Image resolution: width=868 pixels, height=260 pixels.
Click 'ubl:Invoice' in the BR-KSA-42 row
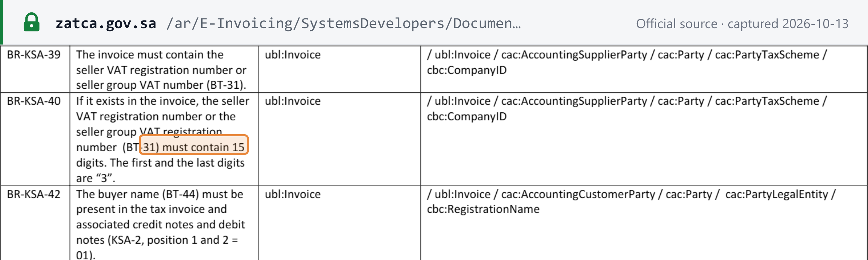coord(292,194)
